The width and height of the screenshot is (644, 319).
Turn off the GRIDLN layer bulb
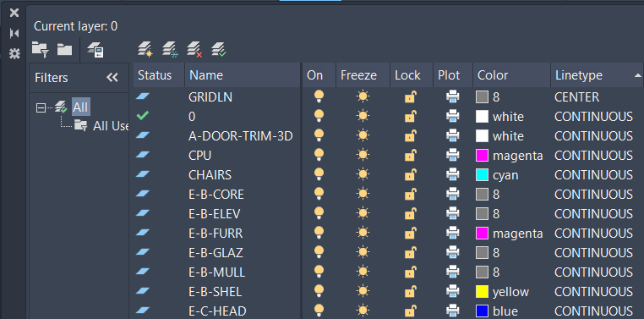point(319,96)
